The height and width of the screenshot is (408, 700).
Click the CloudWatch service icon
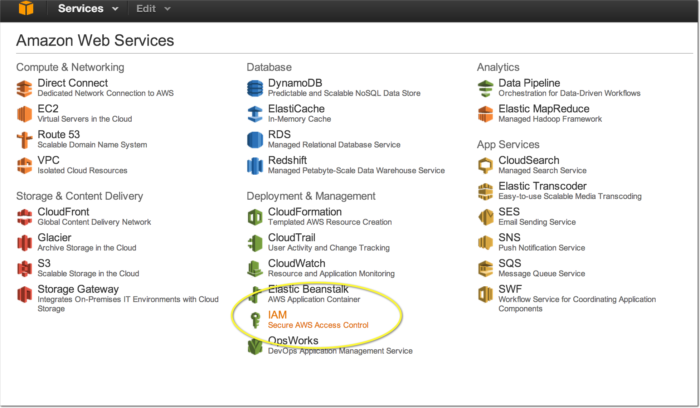[x=255, y=269]
